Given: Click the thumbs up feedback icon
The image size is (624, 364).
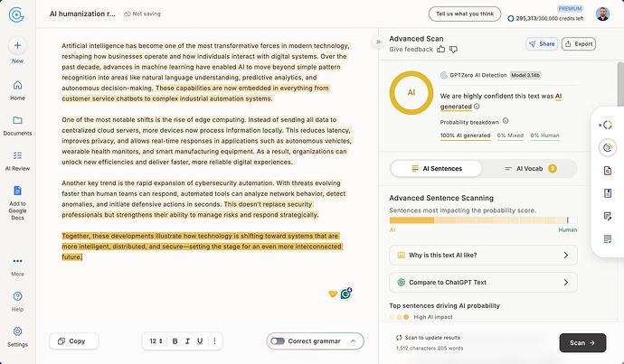Looking at the screenshot, I should pos(441,50).
